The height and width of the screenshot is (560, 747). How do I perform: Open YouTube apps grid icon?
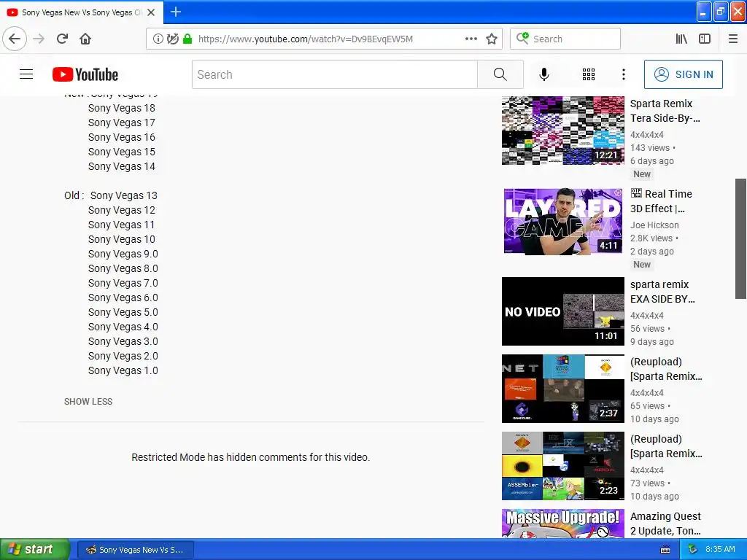pos(589,74)
